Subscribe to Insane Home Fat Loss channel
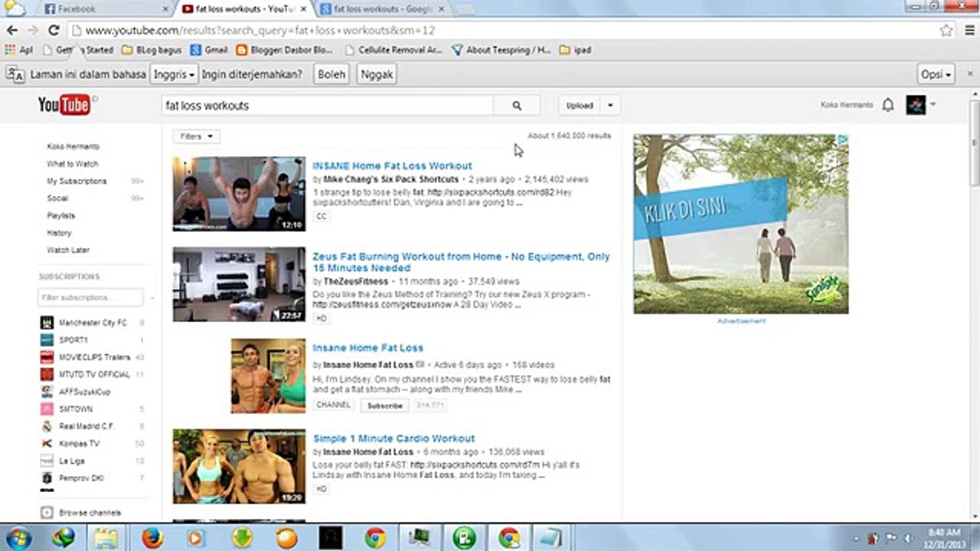 [384, 406]
